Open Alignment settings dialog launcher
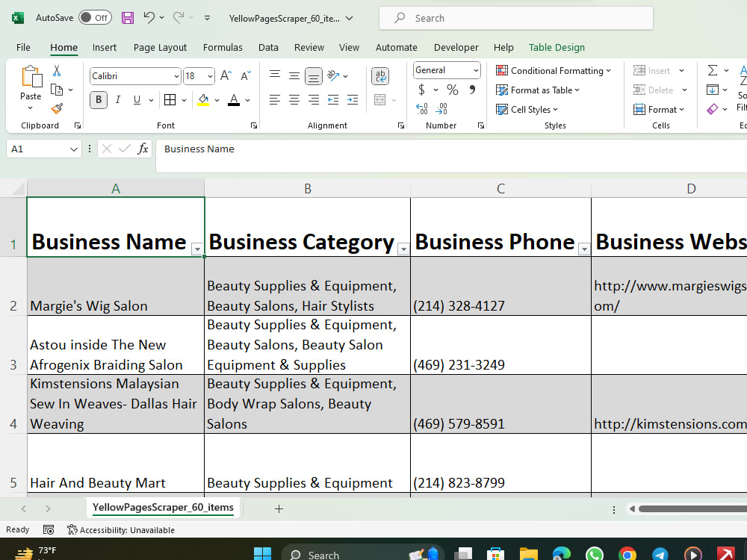747x560 pixels. [x=401, y=125]
